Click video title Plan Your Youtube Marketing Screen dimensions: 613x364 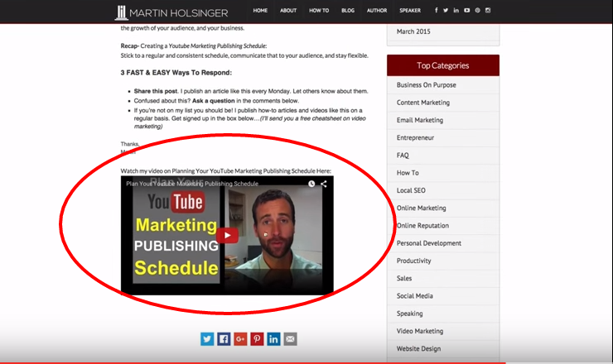[x=192, y=184]
